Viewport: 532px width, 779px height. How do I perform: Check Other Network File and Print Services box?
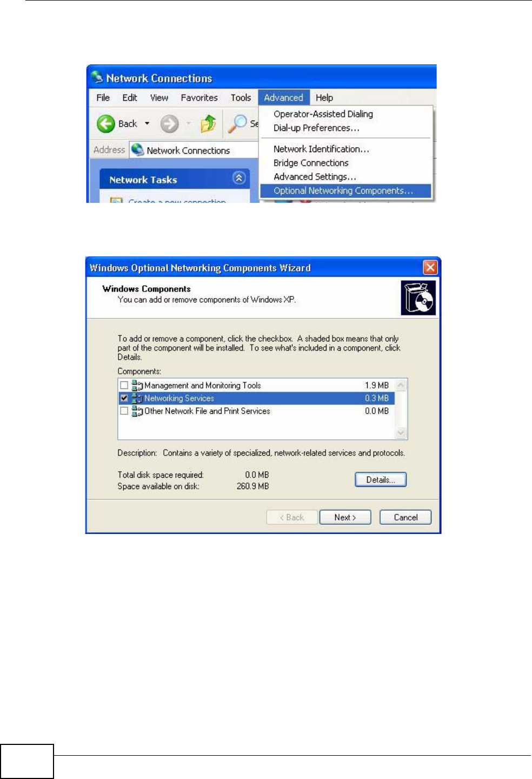(x=124, y=411)
